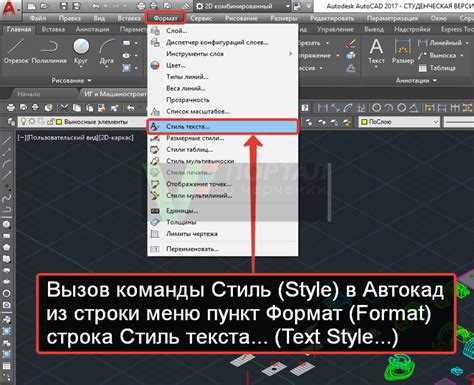The image size is (474, 385).
Task: Open the Выносные элементы layer dropdown
Action: pyautogui.click(x=82, y=122)
